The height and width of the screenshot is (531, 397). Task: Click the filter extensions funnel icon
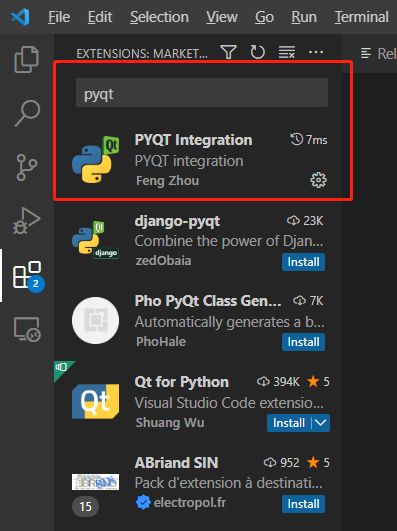228,52
